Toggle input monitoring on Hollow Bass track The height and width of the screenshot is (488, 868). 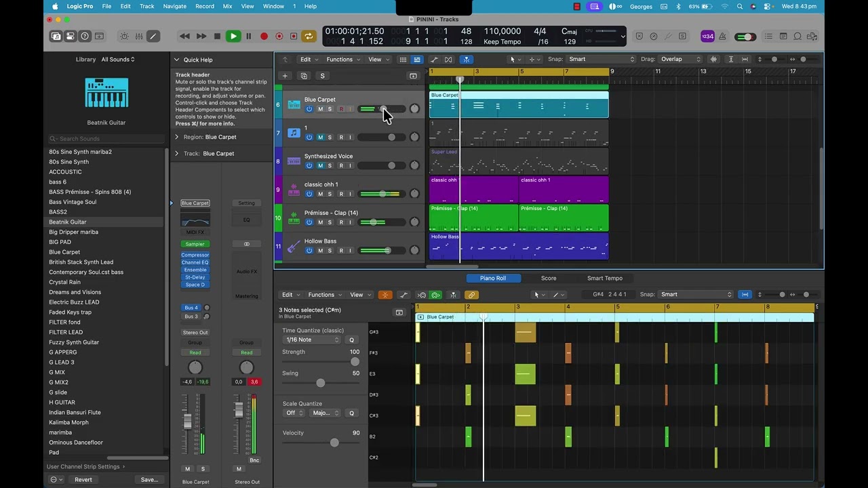coord(350,251)
